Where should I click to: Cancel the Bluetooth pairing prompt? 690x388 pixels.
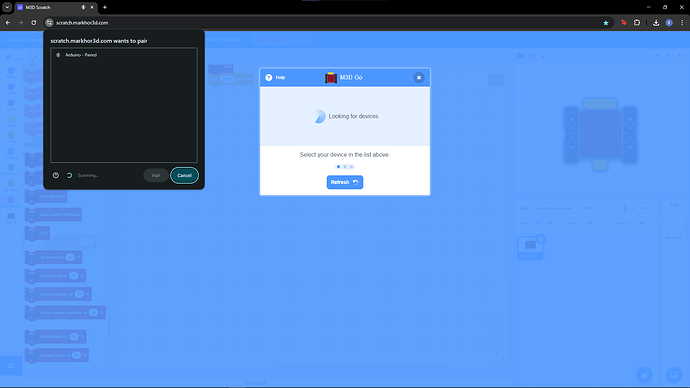point(184,176)
